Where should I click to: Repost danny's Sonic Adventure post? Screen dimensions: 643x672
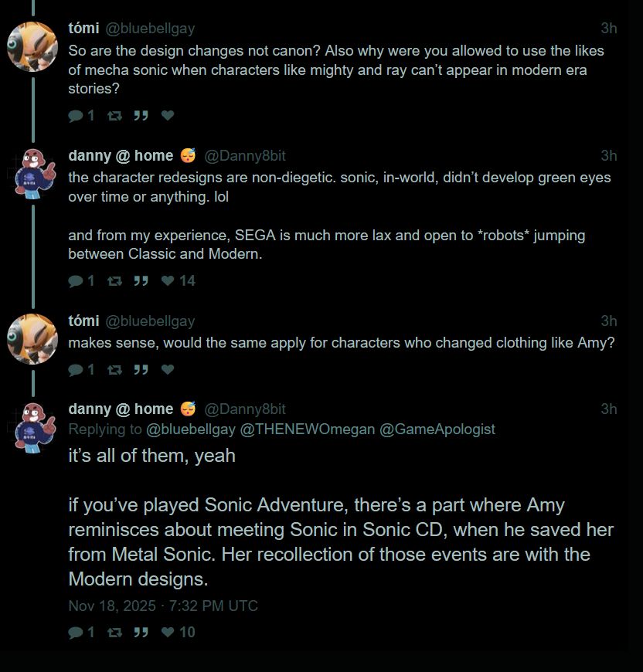click(114, 633)
